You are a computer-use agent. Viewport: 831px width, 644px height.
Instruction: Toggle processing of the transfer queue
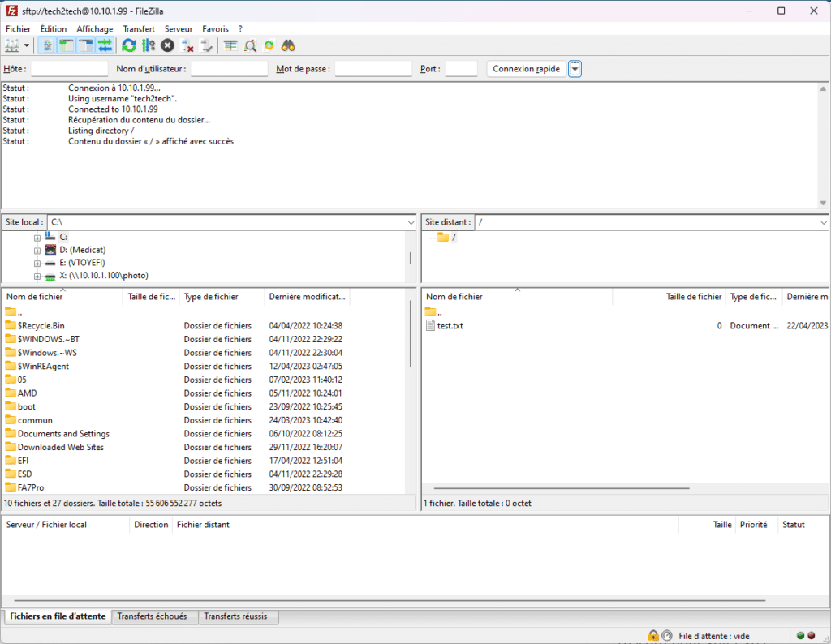149,46
